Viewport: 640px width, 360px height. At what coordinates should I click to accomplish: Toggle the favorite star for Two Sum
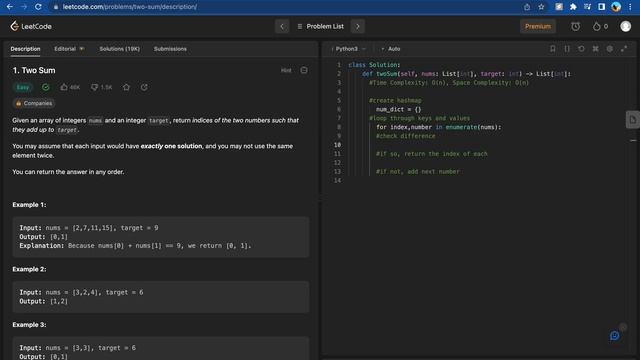click(x=127, y=87)
